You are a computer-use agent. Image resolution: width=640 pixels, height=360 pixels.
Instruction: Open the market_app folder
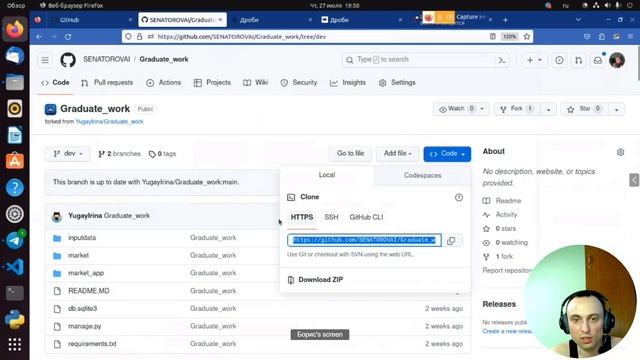pos(86,273)
